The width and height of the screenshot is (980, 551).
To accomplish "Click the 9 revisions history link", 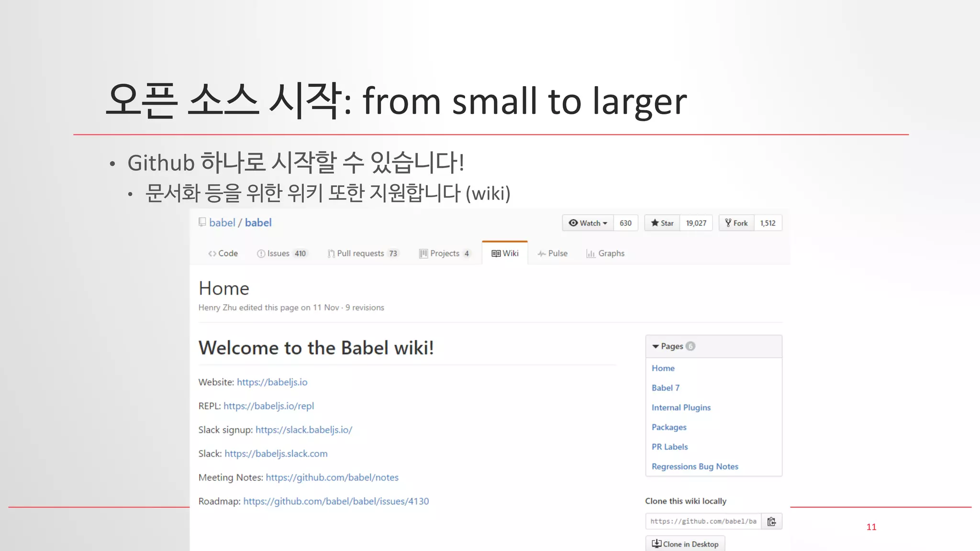I will pos(365,308).
